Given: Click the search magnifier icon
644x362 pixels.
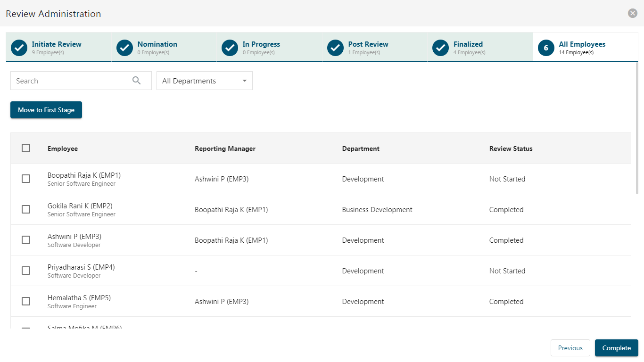Looking at the screenshot, I should point(137,81).
